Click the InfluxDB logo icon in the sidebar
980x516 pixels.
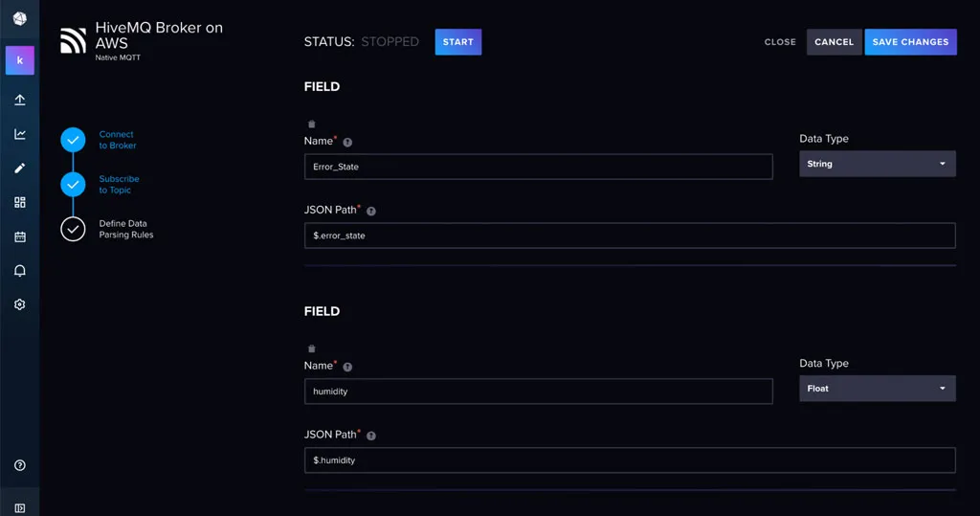coord(19,19)
